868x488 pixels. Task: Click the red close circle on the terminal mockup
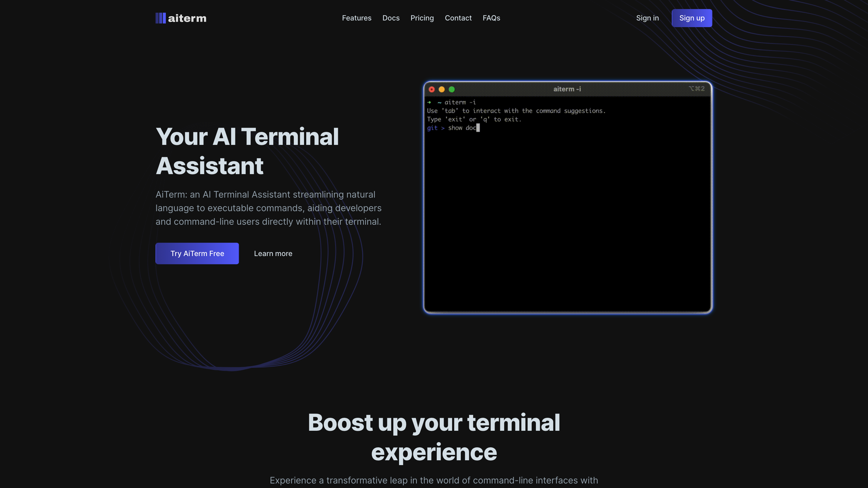click(432, 89)
